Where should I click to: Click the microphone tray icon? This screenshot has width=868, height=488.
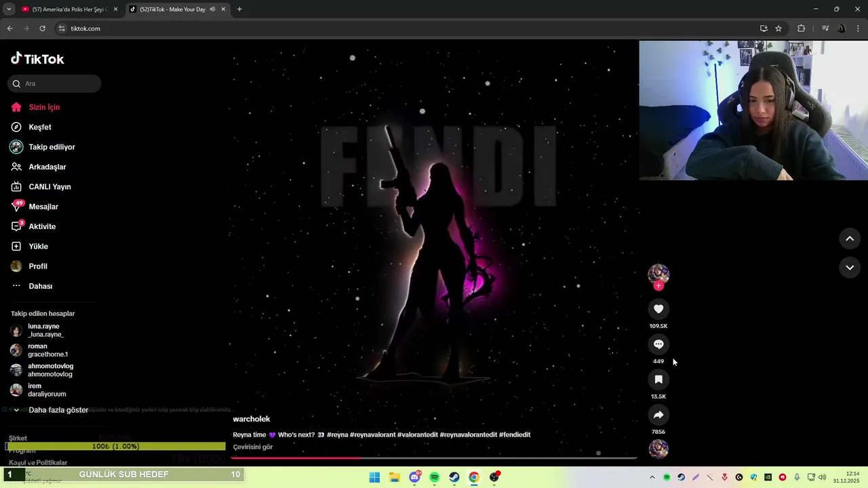pyautogui.click(x=797, y=477)
